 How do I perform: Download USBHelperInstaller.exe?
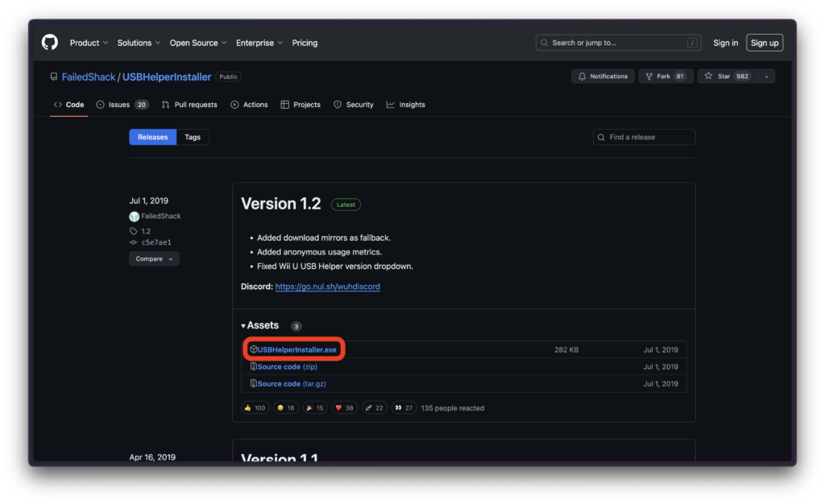[296, 350]
